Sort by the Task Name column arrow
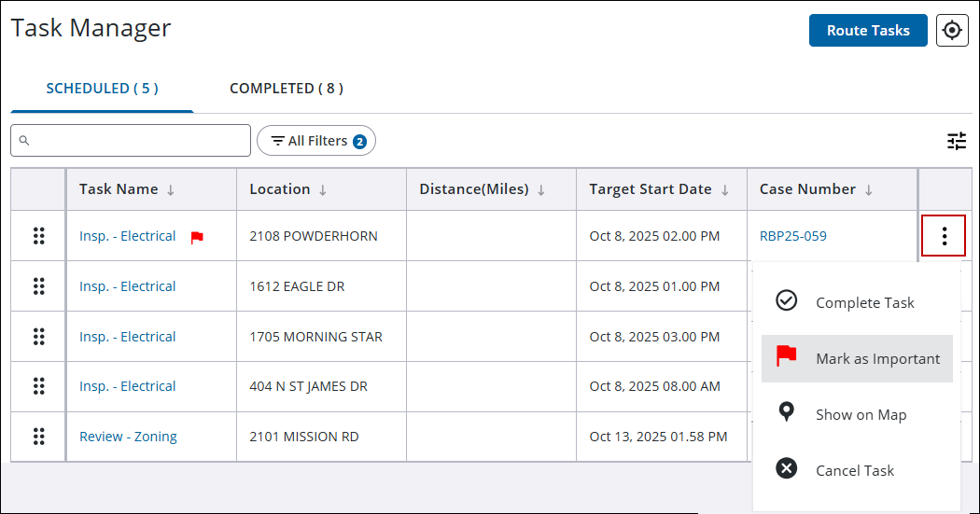This screenshot has width=980, height=514. [171, 189]
